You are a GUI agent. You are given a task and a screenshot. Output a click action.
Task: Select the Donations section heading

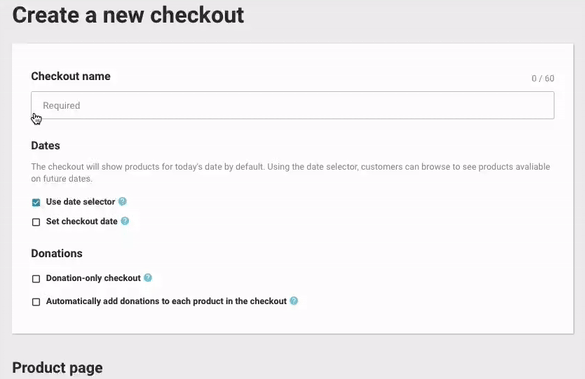coord(57,253)
